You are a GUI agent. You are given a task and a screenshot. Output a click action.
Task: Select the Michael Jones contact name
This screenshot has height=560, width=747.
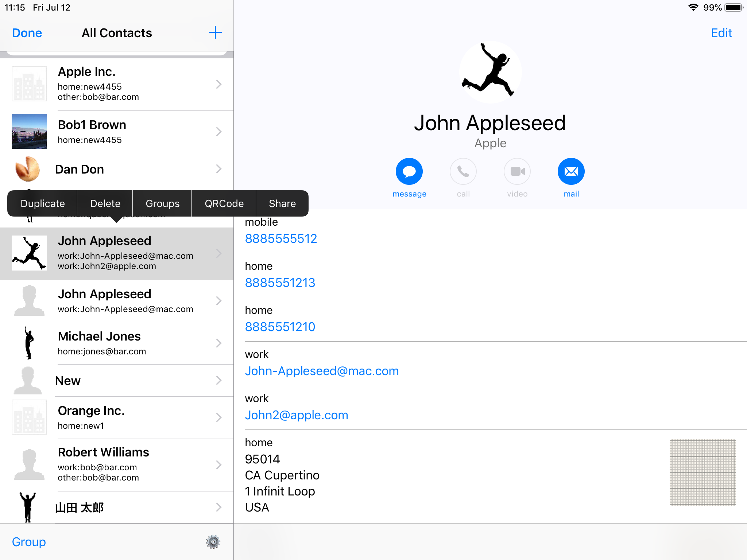(99, 336)
